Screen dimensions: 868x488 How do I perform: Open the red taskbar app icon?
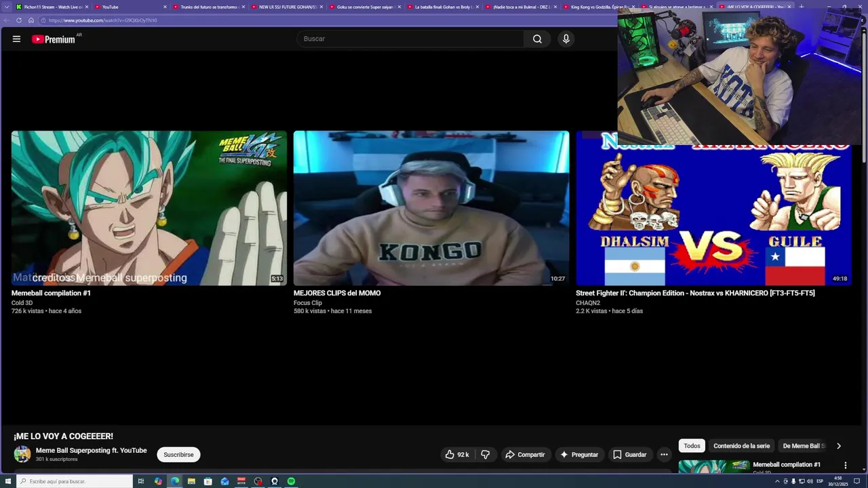coord(241,481)
